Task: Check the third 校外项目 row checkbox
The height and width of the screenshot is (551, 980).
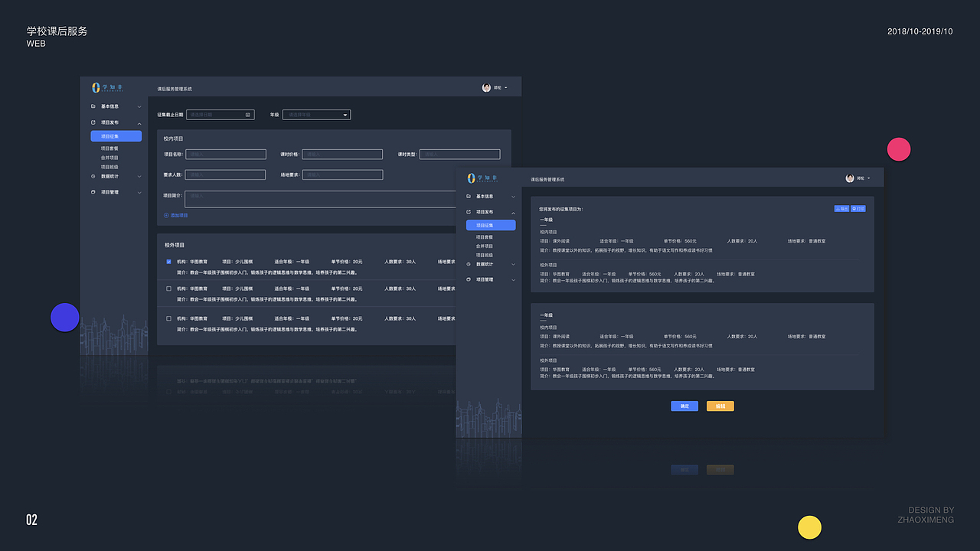Action: [168, 318]
